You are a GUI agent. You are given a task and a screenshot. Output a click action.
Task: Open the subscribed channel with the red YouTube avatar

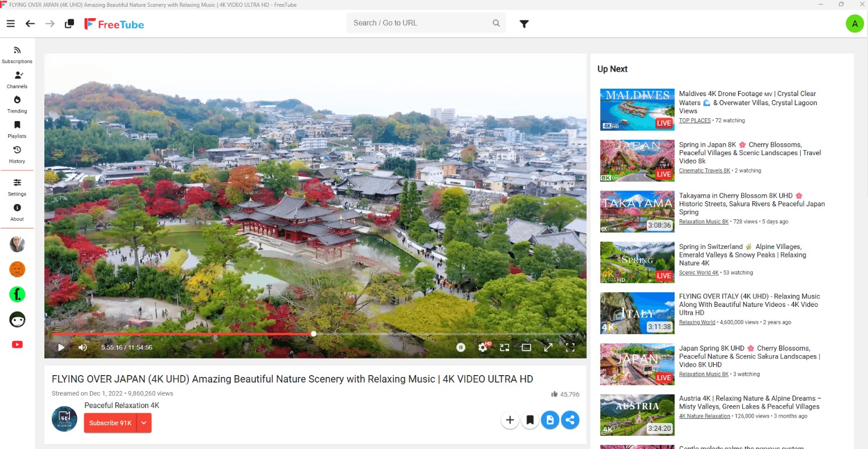point(17,344)
